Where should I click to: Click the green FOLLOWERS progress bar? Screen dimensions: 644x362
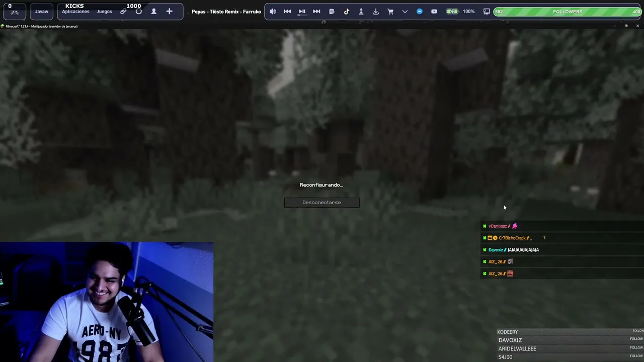coord(567,12)
